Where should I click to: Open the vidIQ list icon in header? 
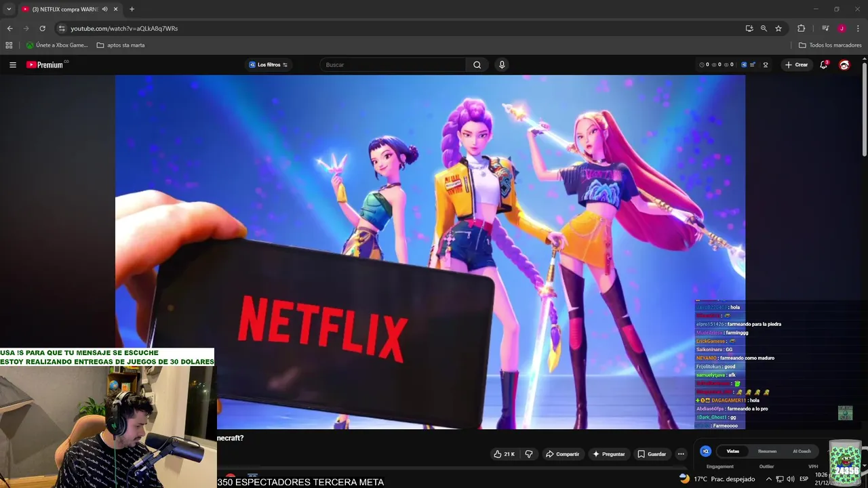[x=753, y=65]
